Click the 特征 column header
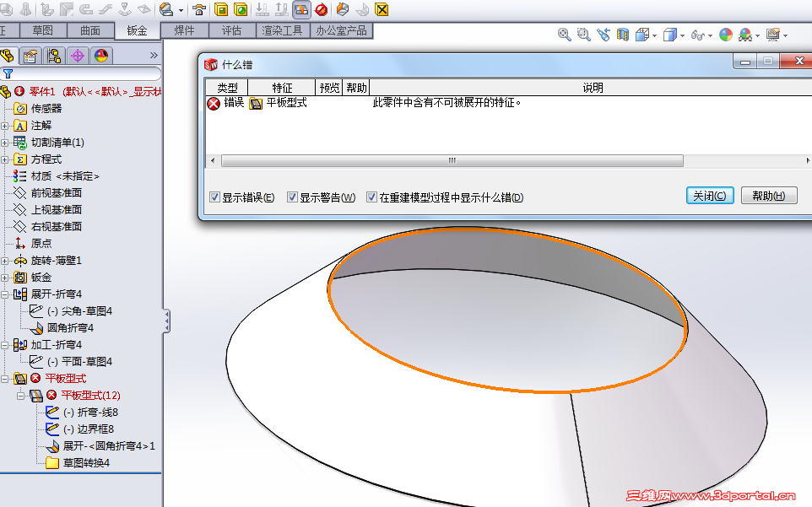Viewport: 812px width, 507px height. pos(282,88)
